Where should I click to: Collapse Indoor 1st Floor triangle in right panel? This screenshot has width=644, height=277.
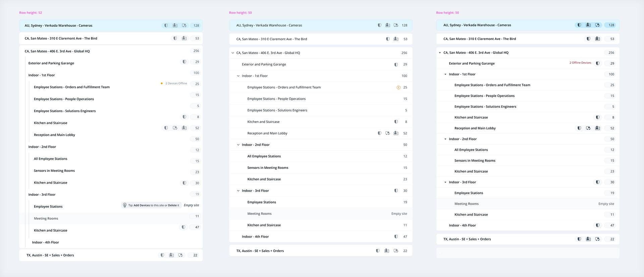pyautogui.click(x=445, y=75)
